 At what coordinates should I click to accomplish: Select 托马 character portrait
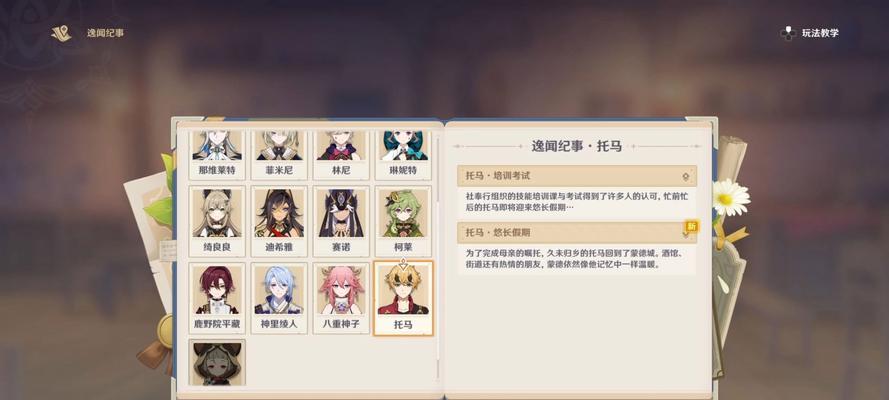[403, 298]
